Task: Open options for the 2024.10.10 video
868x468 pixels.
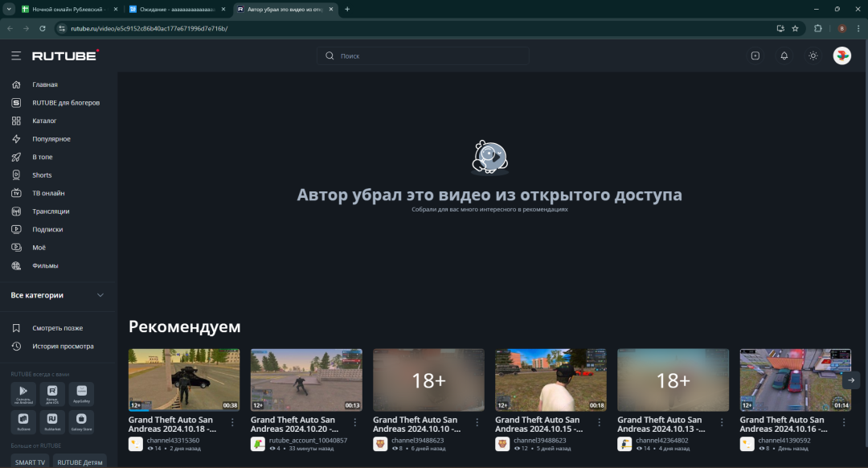Action: tap(477, 423)
